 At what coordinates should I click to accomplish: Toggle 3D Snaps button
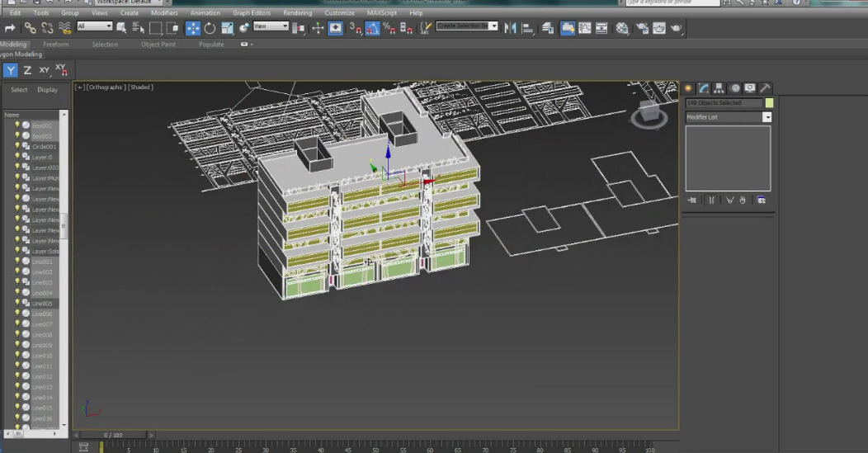click(356, 28)
